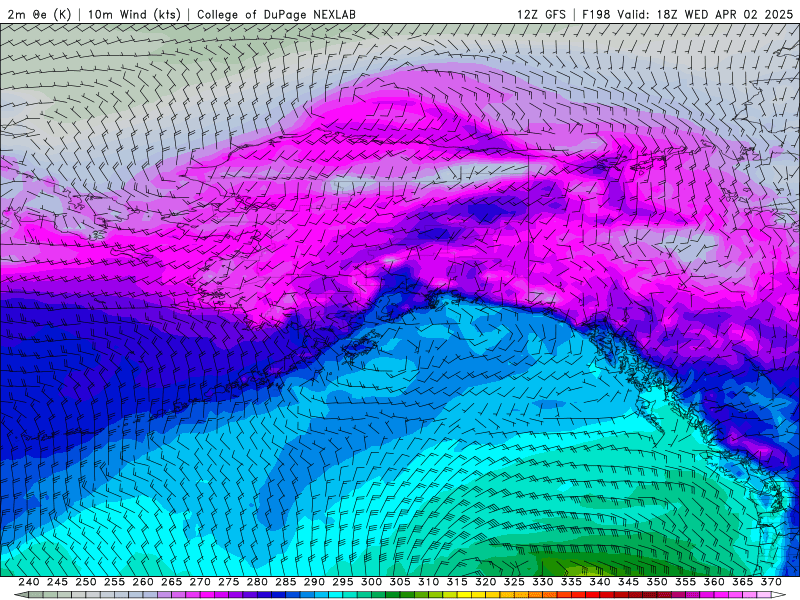Click the 290 legend value

(x=314, y=582)
